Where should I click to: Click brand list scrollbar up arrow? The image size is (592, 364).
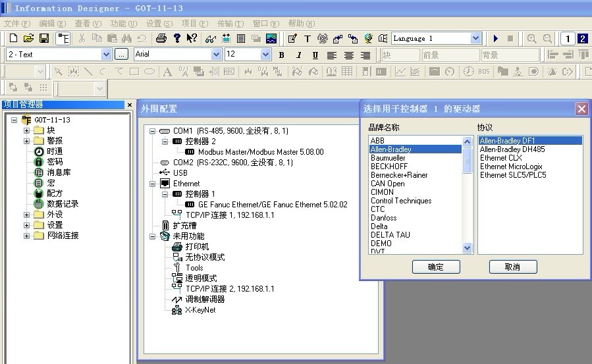pyautogui.click(x=468, y=142)
